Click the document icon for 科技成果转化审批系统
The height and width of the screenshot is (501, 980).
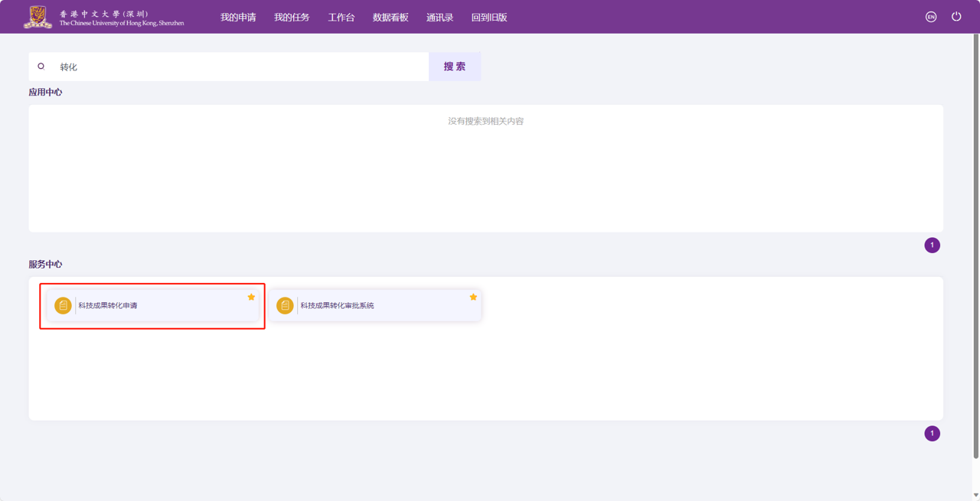click(x=285, y=305)
